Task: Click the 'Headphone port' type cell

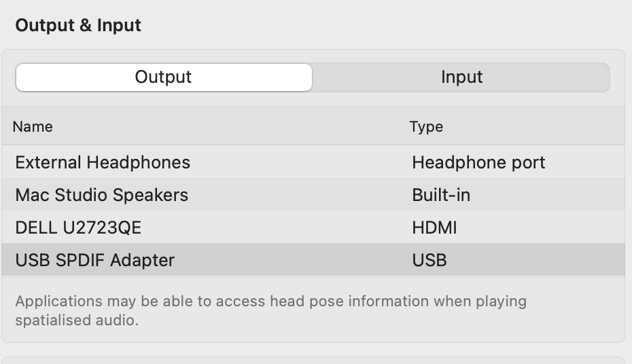Action: 478,163
